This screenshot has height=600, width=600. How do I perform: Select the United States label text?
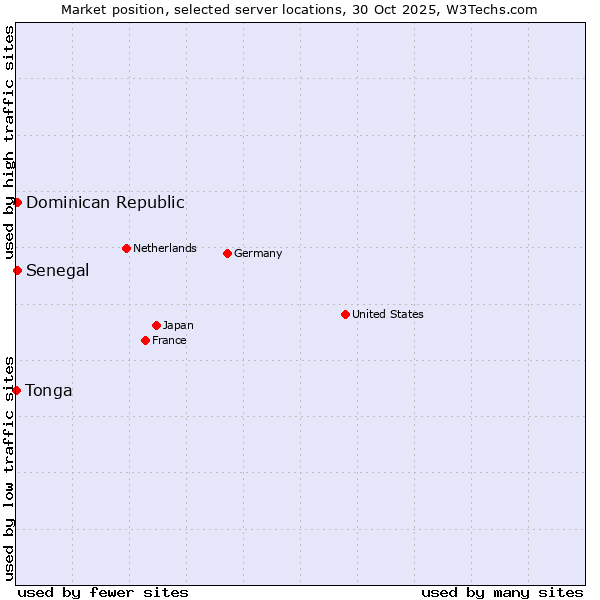click(x=387, y=314)
